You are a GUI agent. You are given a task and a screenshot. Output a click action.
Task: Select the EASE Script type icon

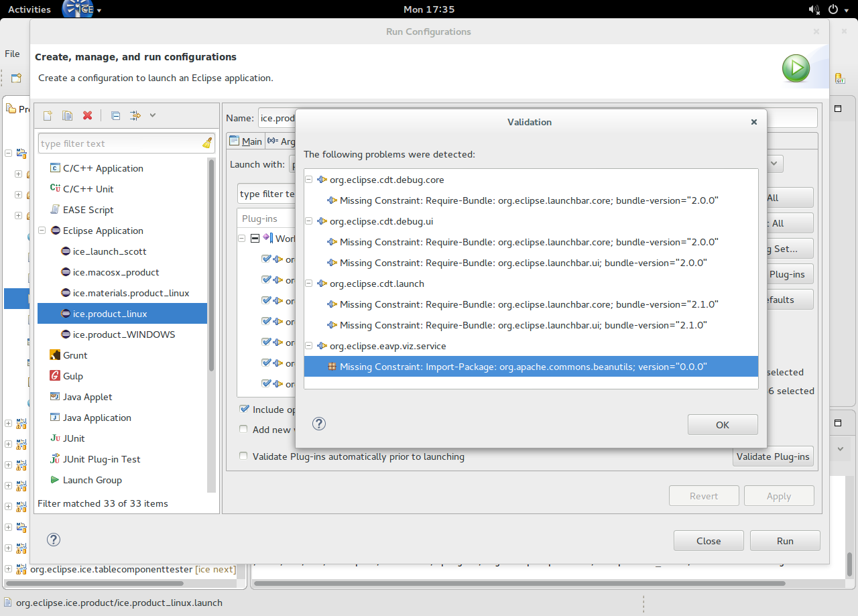pos(55,210)
